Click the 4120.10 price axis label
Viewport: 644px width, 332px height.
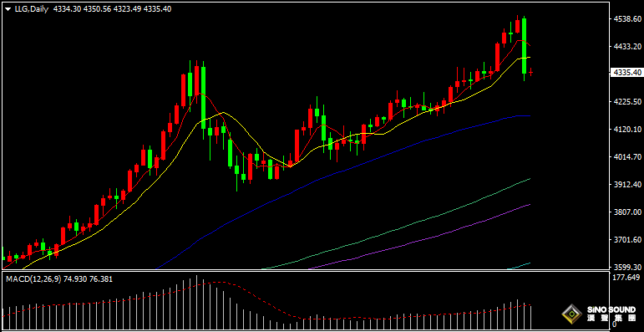(x=626, y=129)
